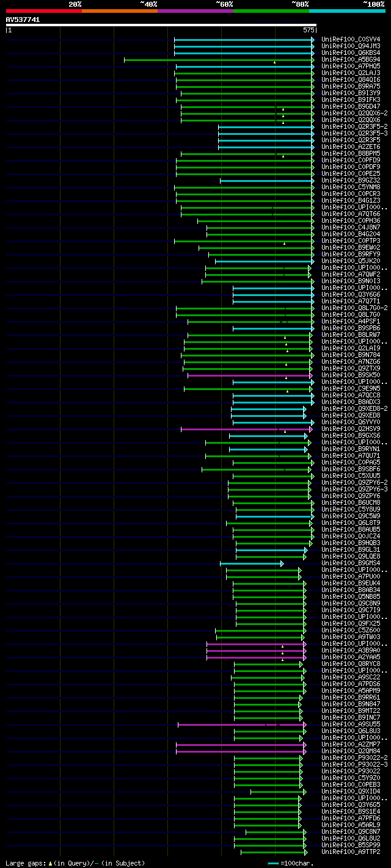Image resolution: width=391 pixels, height=868 pixels.
Task: Click the end position label 575
Action: pyautogui.click(x=308, y=30)
